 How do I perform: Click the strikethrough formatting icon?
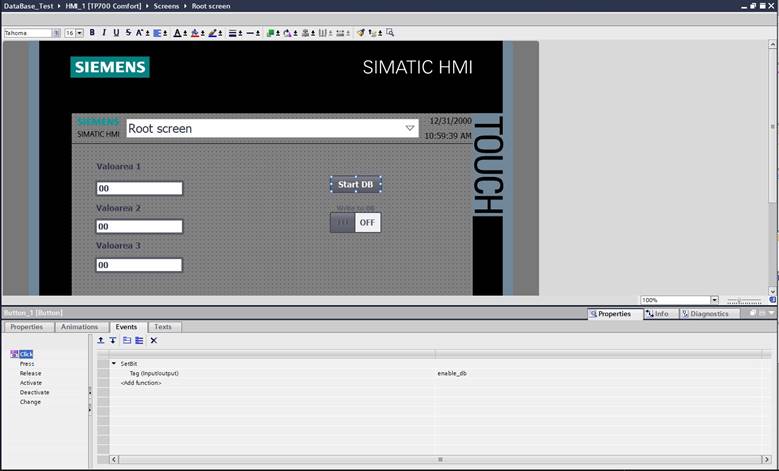[x=126, y=33]
